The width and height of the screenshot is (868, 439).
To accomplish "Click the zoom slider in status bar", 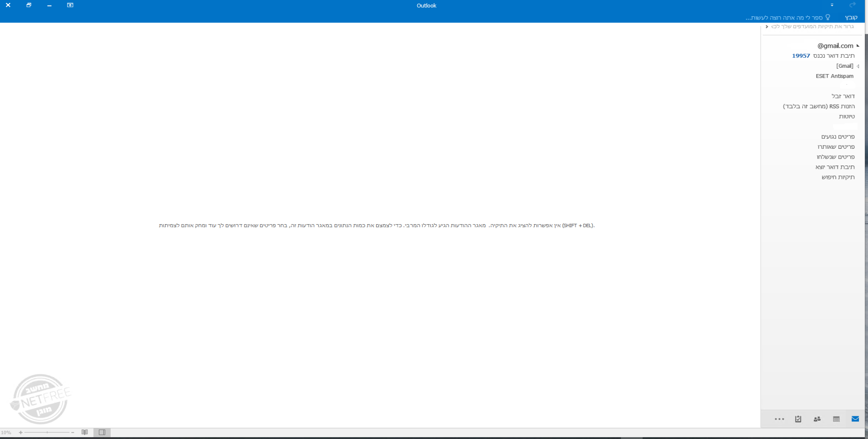I will point(47,433).
